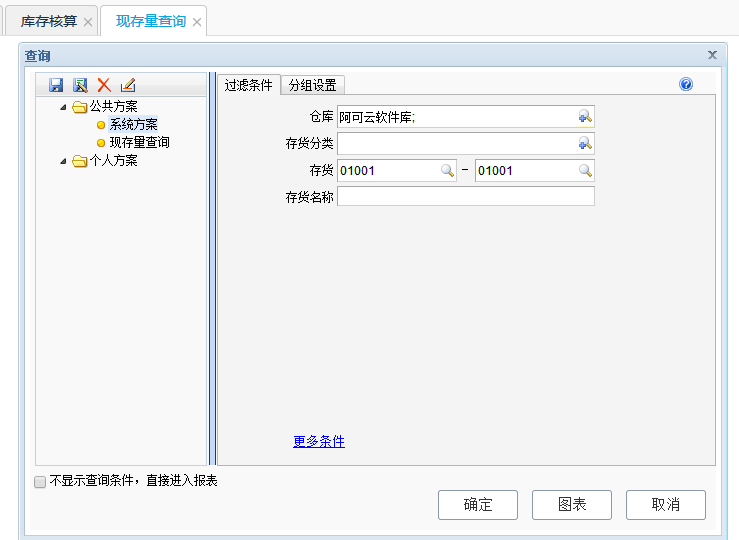Switch to the 分组设置 tab
The image size is (739, 540).
[312, 86]
